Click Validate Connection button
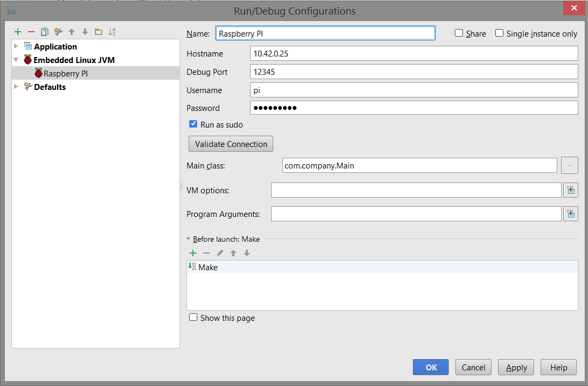The width and height of the screenshot is (588, 386). pyautogui.click(x=231, y=144)
